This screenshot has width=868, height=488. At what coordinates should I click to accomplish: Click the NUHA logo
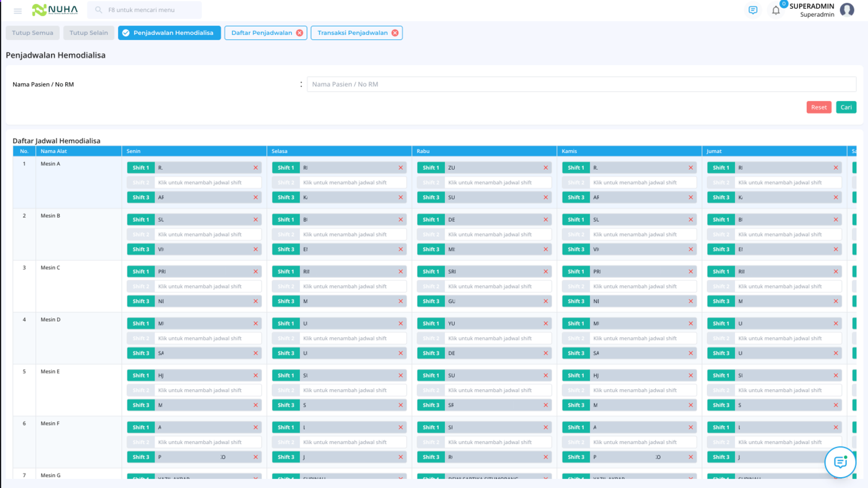[x=55, y=10]
